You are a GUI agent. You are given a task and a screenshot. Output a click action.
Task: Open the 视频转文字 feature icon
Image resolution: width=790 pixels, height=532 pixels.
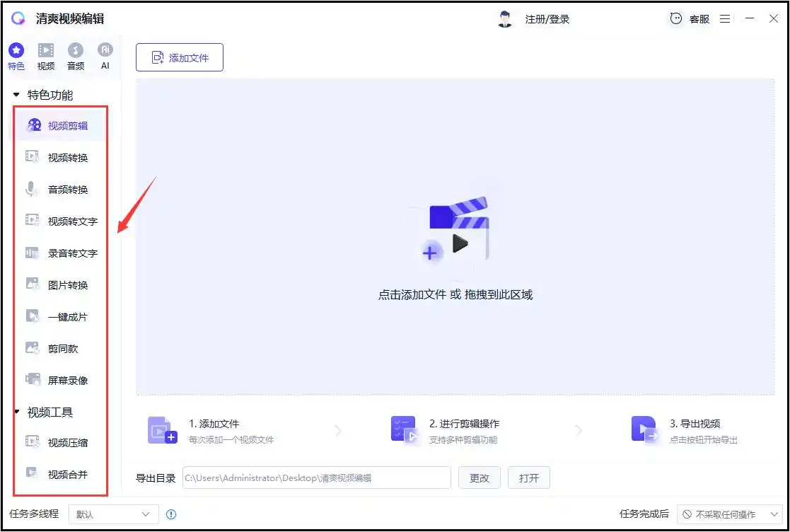point(33,221)
